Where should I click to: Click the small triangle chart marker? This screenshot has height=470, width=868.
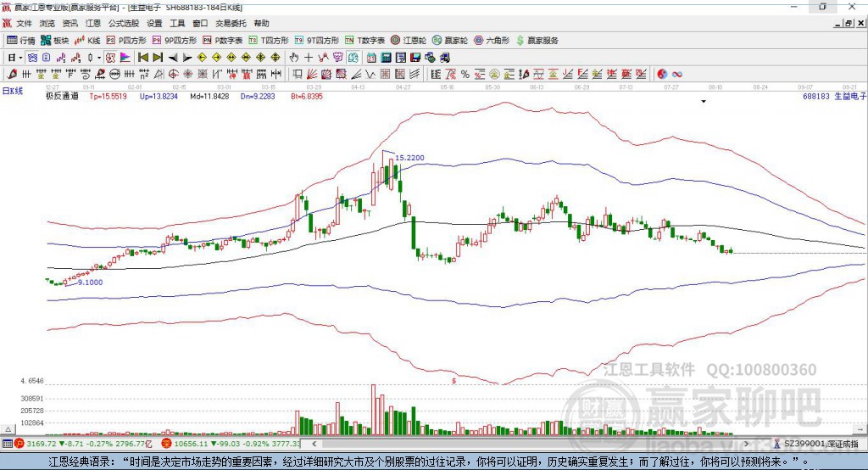[704, 102]
